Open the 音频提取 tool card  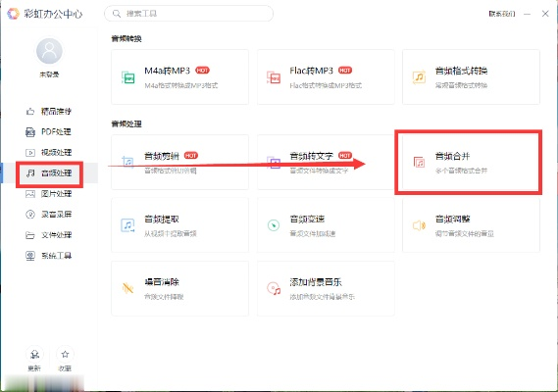click(x=180, y=225)
